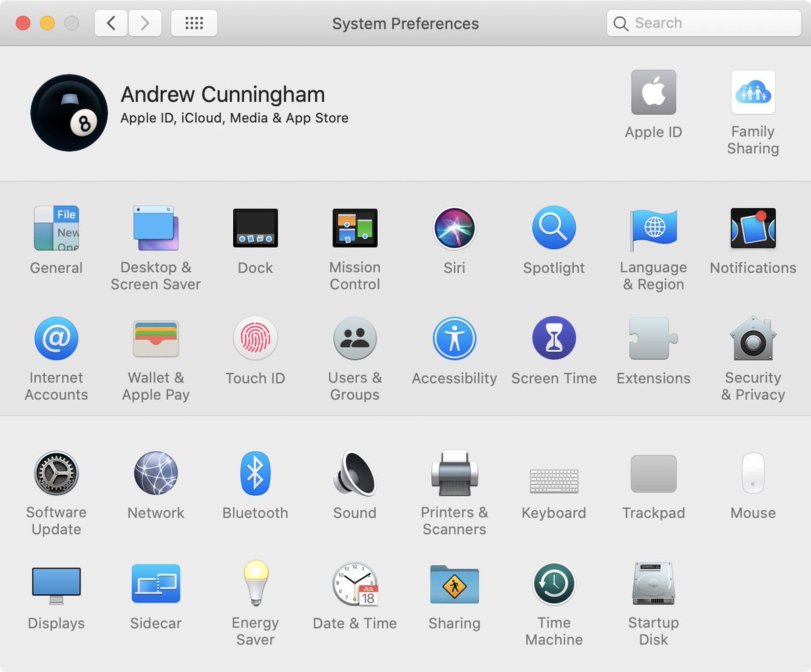Click the back navigation arrow
Viewport: 811px width, 672px height.
click(x=111, y=24)
